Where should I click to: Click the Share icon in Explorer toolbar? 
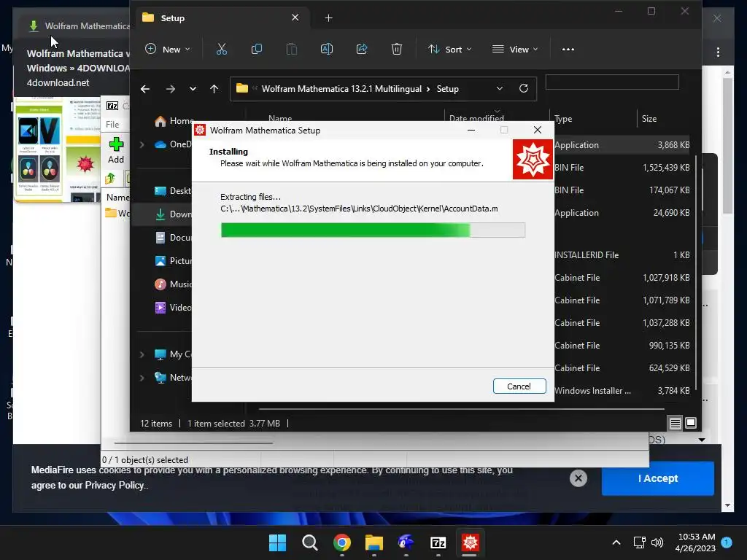point(362,49)
